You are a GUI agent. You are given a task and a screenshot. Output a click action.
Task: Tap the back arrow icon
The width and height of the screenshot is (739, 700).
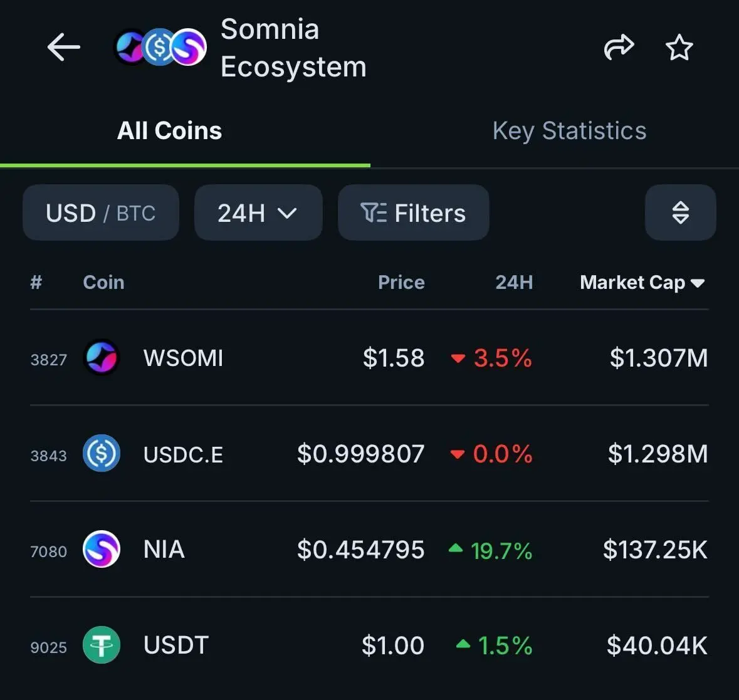tap(64, 47)
